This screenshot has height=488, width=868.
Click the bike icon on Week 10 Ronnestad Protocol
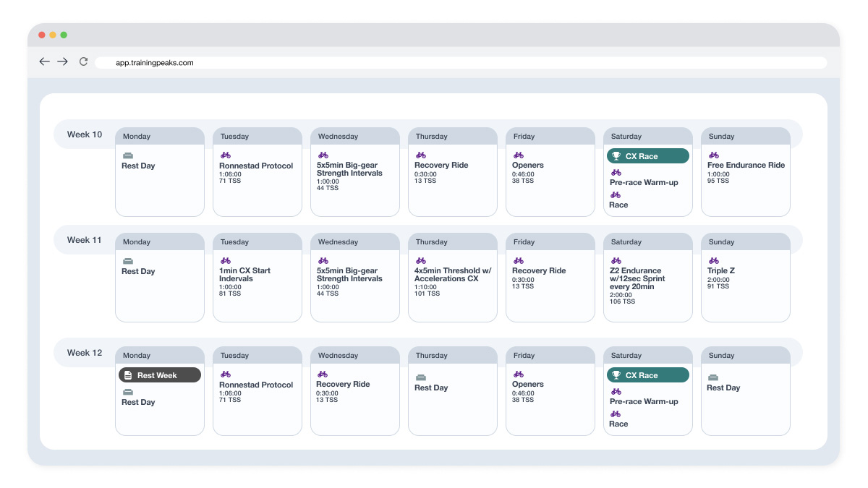226,155
